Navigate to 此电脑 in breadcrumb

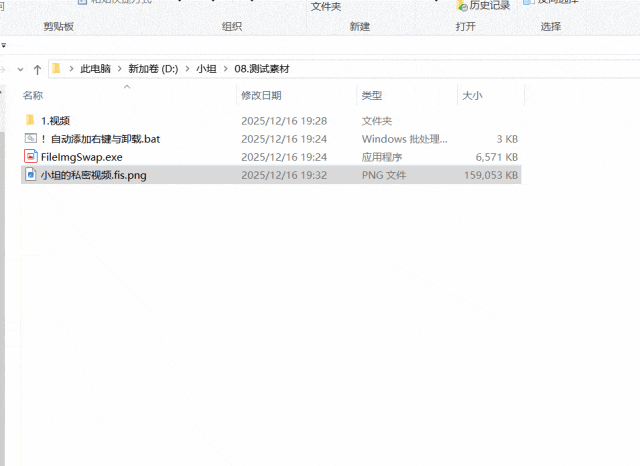click(95, 69)
